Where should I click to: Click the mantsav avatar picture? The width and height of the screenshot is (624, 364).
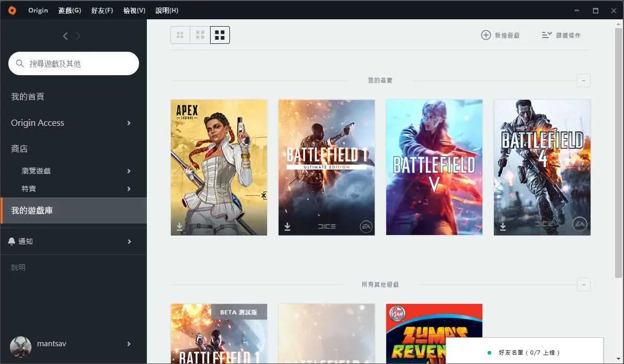20,346
